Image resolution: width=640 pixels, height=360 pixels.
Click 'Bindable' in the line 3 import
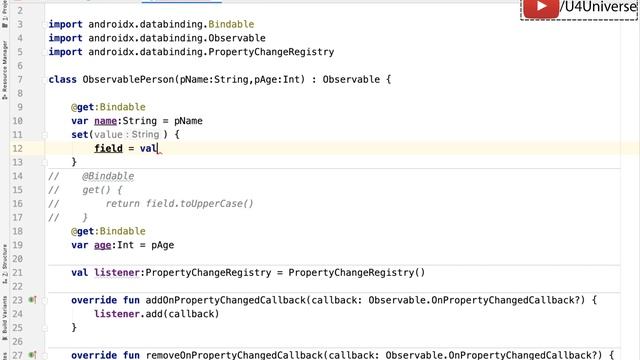click(x=231, y=24)
